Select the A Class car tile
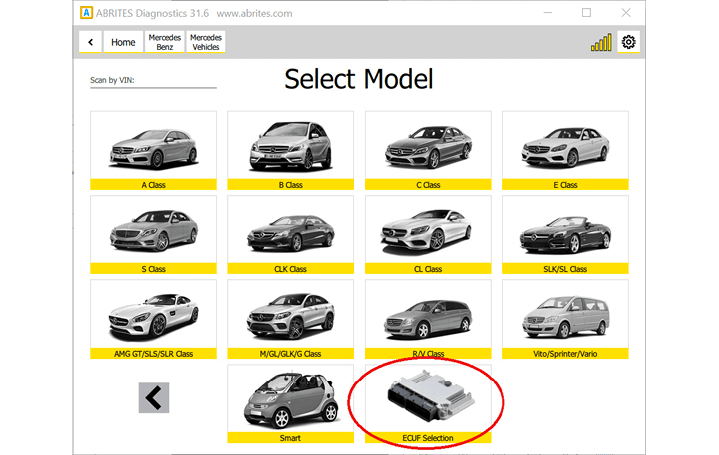 tap(153, 150)
